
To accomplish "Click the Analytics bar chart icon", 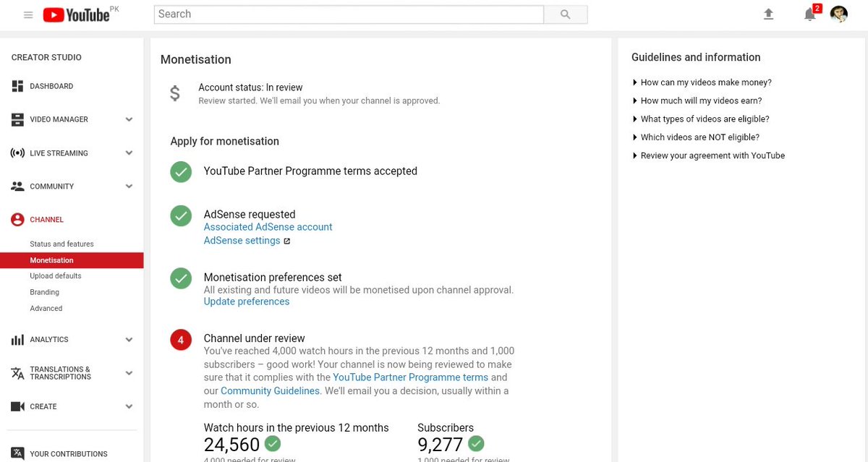I will click(18, 340).
